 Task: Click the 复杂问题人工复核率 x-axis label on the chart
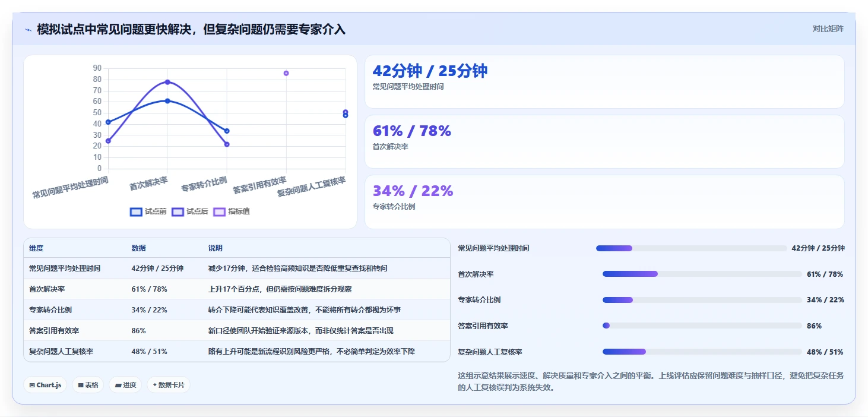click(x=312, y=187)
